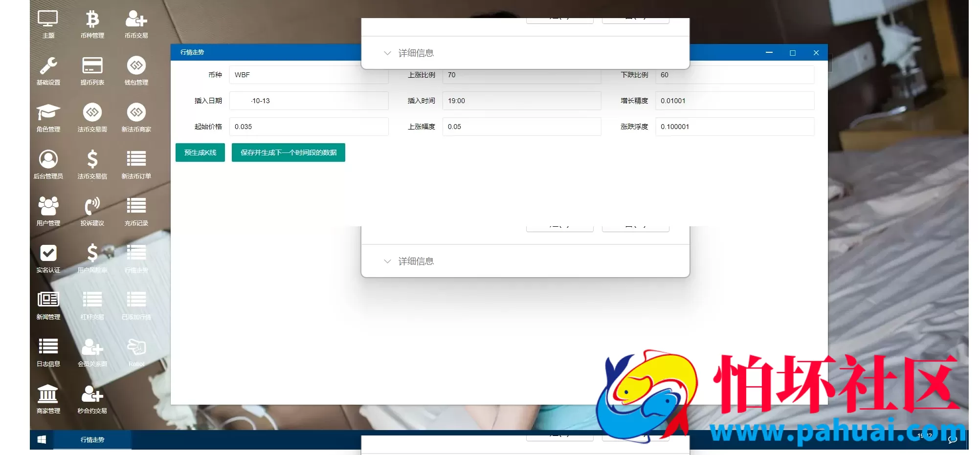Click 保存并生成下一个时间段的数据 button
Screen dimensions: 980x455
(x=289, y=152)
